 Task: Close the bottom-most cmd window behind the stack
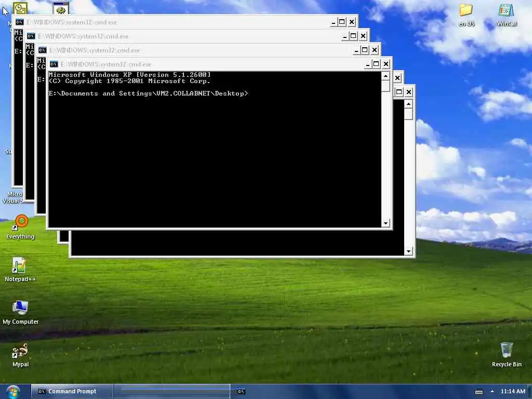coord(409,92)
